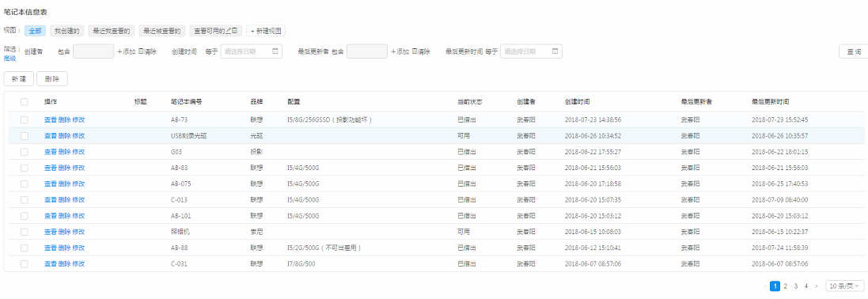
Task: Click + 新建视图 to add a view
Action: pyautogui.click(x=266, y=31)
